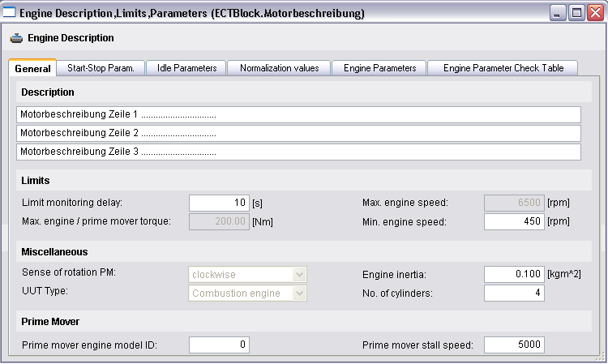Switch to the Start-Stop Param. tab
Screen dimensions: 608x364
[x=101, y=68]
